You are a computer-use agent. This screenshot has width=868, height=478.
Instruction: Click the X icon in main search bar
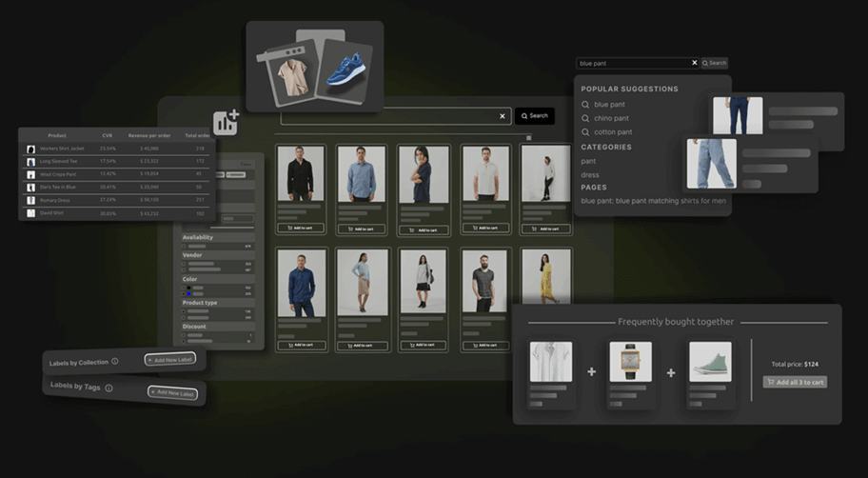tap(503, 116)
